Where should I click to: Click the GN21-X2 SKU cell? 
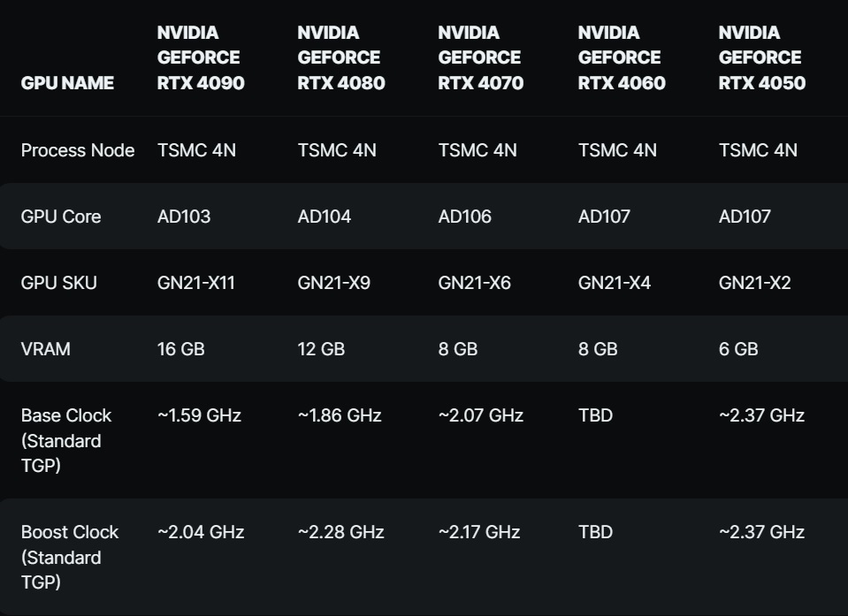pyautogui.click(x=754, y=283)
